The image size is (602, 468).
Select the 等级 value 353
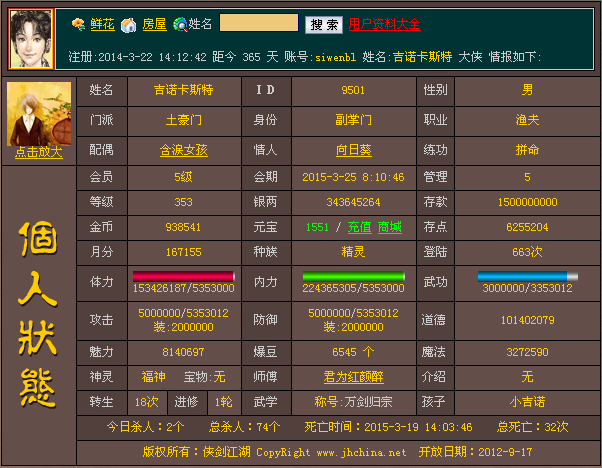tap(184, 202)
